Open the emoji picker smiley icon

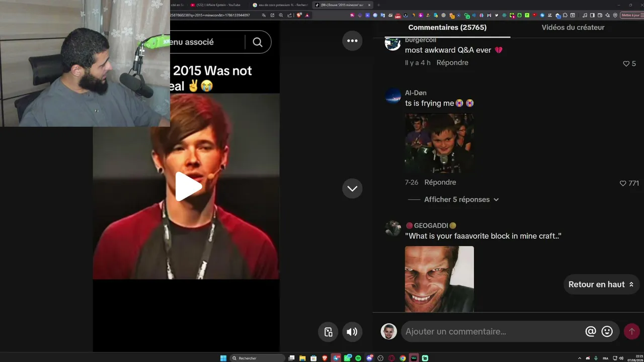click(x=607, y=332)
